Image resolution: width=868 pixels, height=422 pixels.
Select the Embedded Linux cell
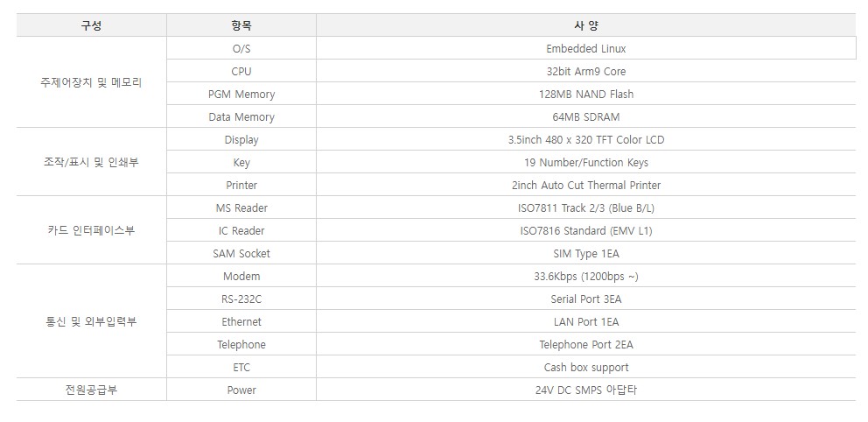[x=585, y=48]
